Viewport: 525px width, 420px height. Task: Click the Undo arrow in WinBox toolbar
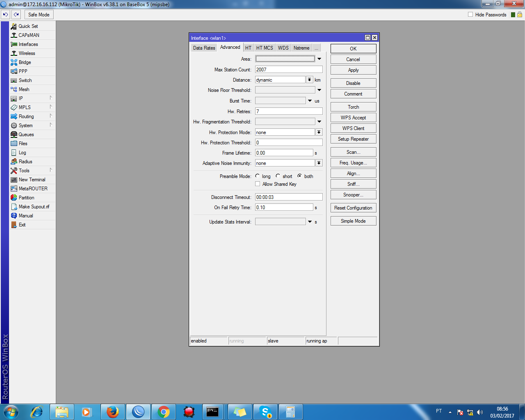pyautogui.click(x=5, y=14)
